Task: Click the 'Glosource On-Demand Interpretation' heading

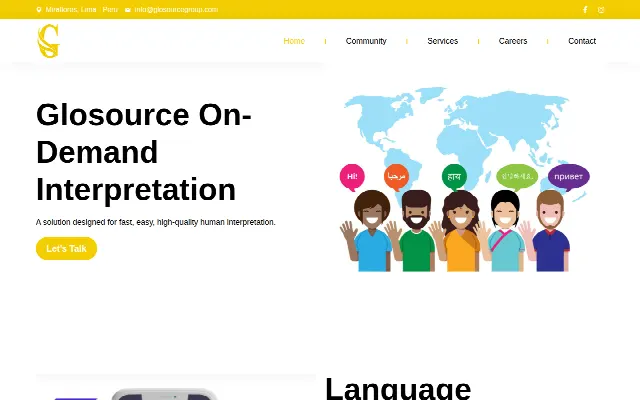Action: tap(144, 152)
